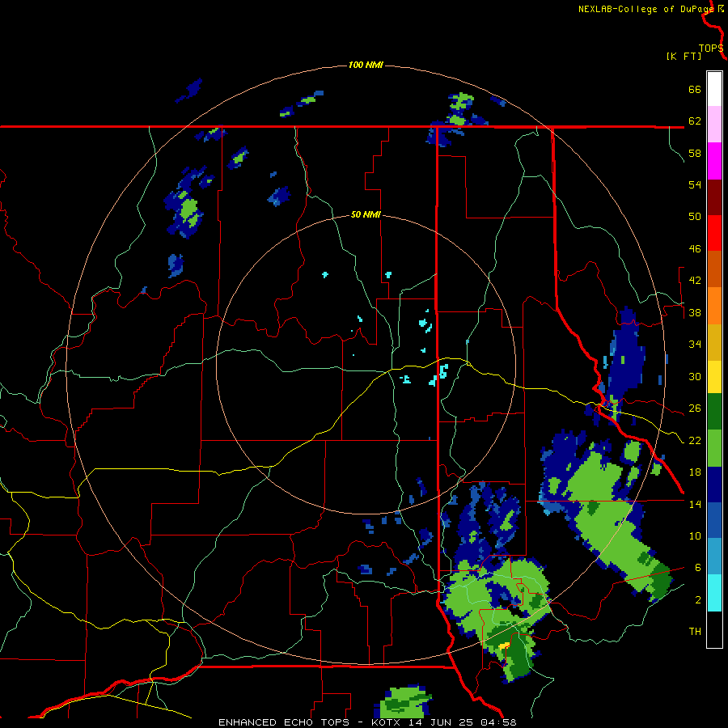The width and height of the screenshot is (728, 728).
Task: Click the "10" legend value
Action: (695, 535)
